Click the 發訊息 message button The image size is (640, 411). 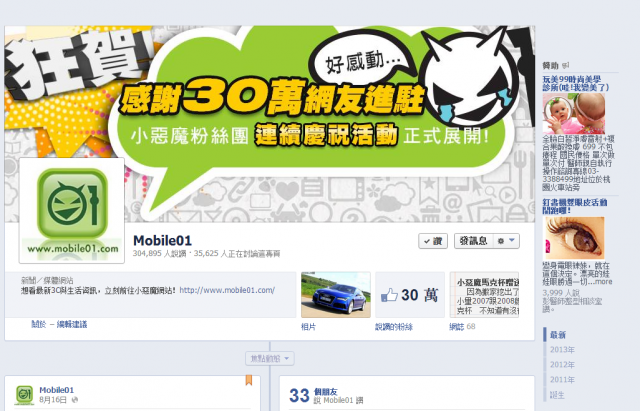473,241
